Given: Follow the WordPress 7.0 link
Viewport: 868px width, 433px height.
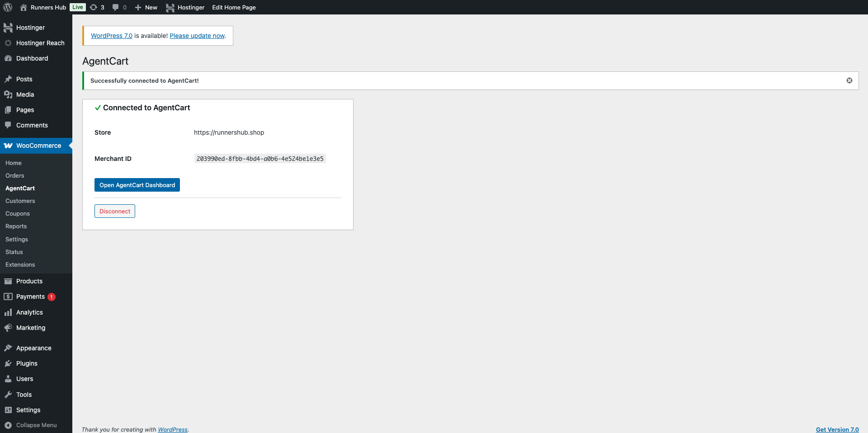Looking at the screenshot, I should (x=112, y=36).
